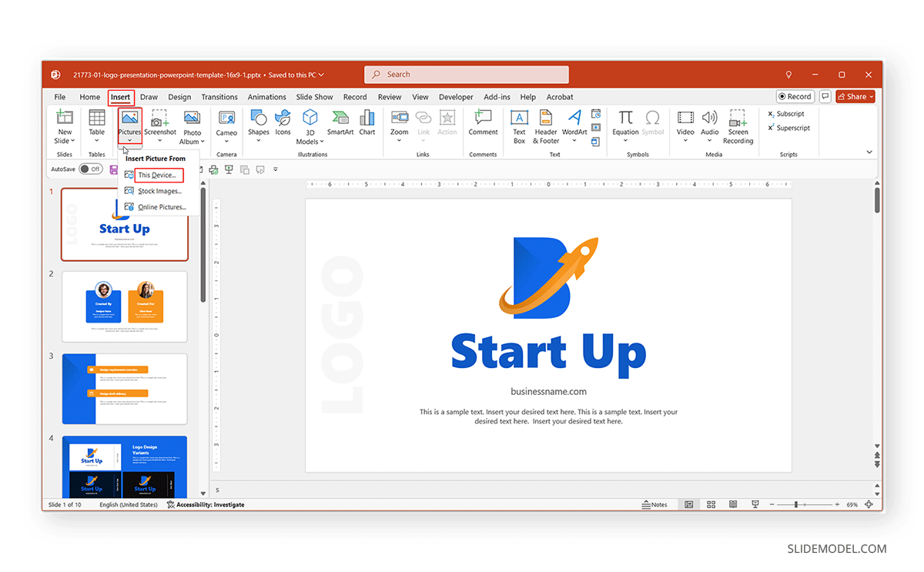Screen dimensions: 924x572
Task: Start Slide Show from status bar
Action: (x=755, y=505)
